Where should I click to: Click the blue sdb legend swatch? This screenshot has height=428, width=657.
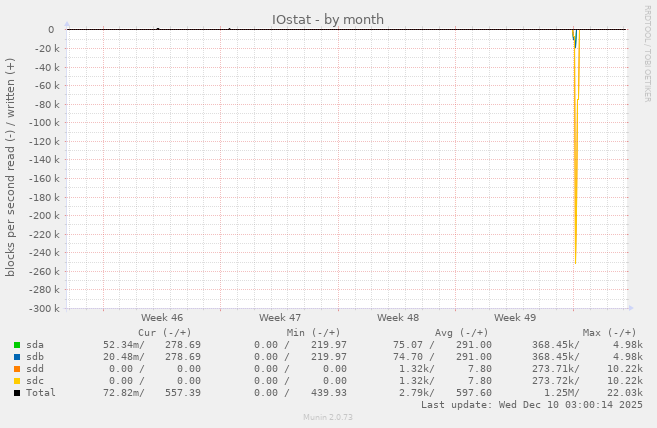pyautogui.click(x=17, y=356)
